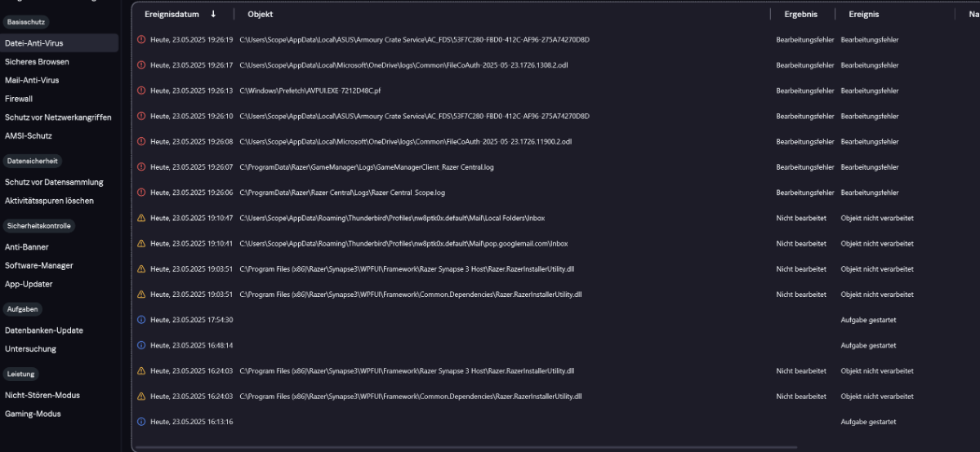Screen dimensions: 980x452
Task: Open Datenbanken-Update task
Action: (x=44, y=330)
